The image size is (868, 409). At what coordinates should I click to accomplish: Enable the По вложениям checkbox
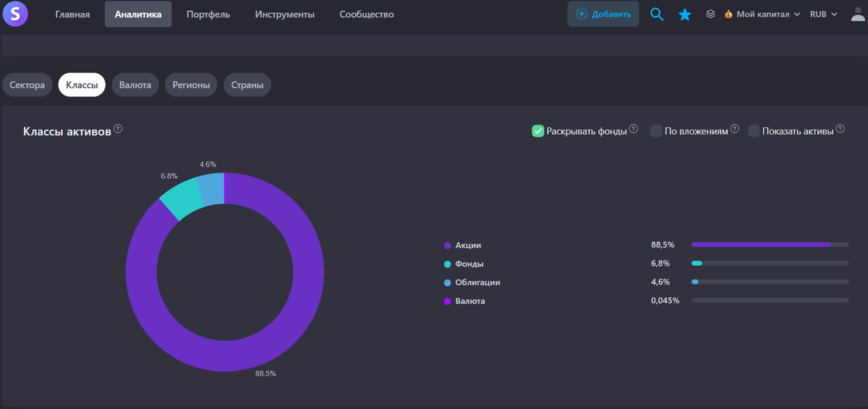pos(656,131)
